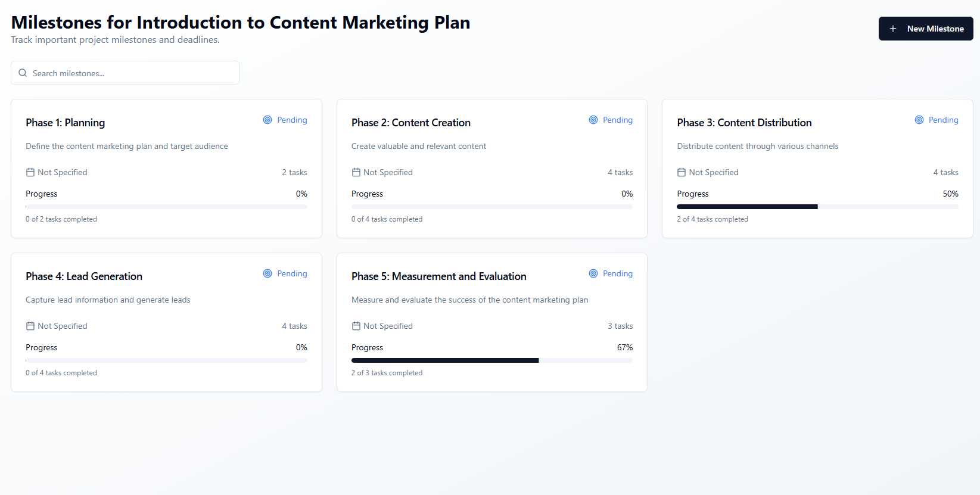Click the Pending target icon on Phase 2
The height and width of the screenshot is (495, 980).
[x=593, y=120]
